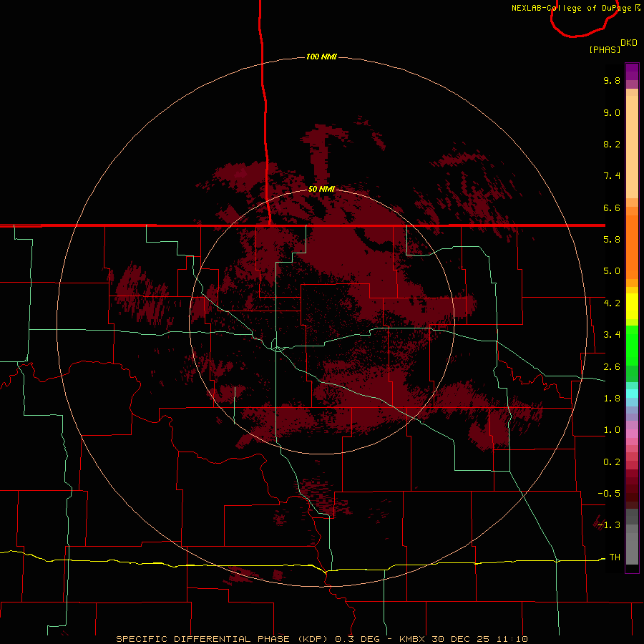644x644 pixels.
Task: Click the 9.8 value on the color scale
Action: point(612,80)
